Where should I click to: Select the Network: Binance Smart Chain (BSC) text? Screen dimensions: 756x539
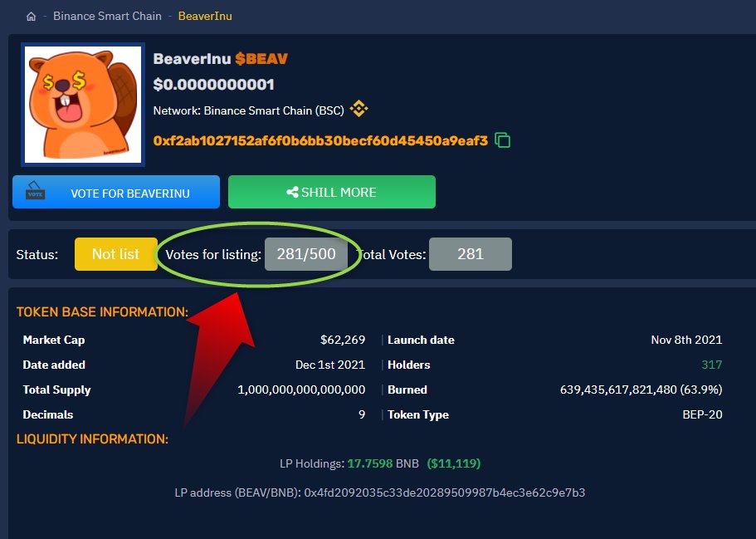(249, 110)
